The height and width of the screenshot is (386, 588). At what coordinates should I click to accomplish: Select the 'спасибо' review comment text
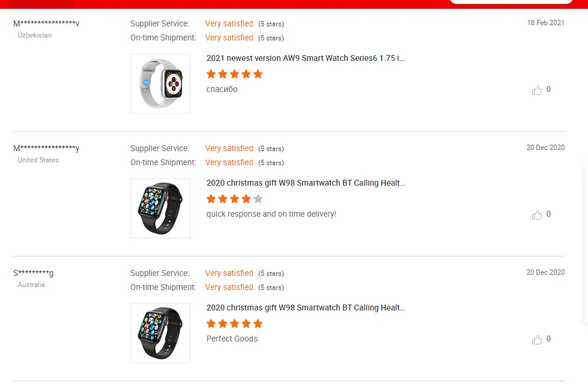point(222,89)
